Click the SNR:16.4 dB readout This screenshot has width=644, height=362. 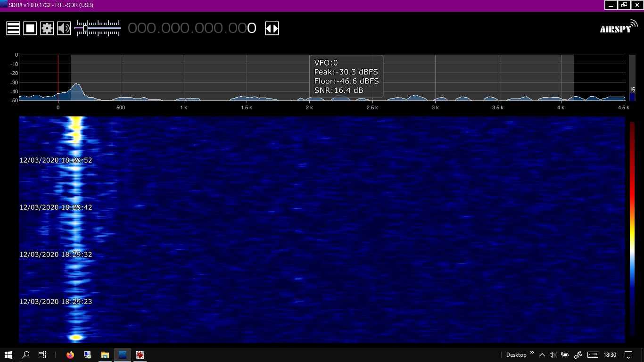[339, 90]
